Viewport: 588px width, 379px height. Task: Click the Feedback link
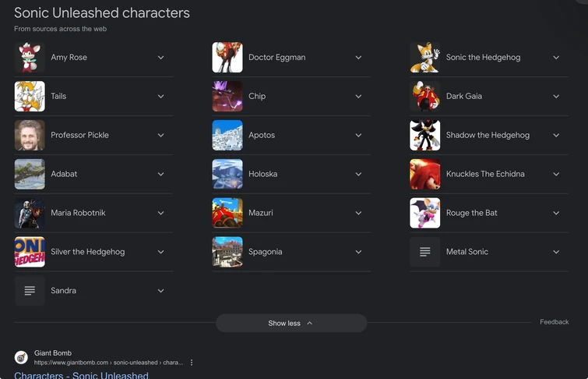coord(554,322)
